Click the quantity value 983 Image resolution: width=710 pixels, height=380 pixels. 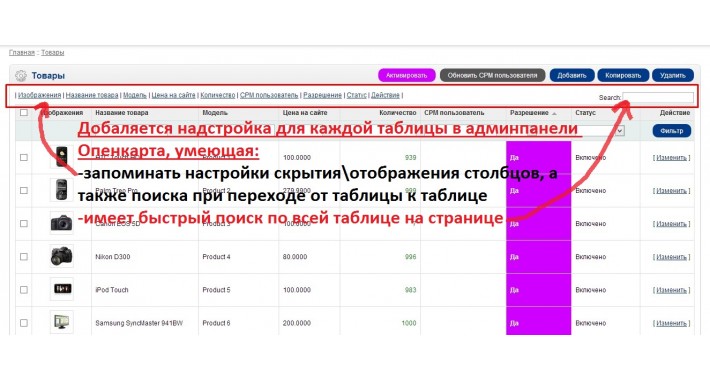point(410,290)
